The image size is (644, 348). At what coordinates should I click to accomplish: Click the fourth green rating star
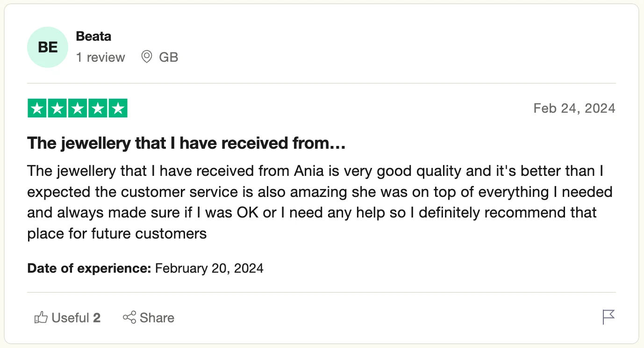(98, 109)
